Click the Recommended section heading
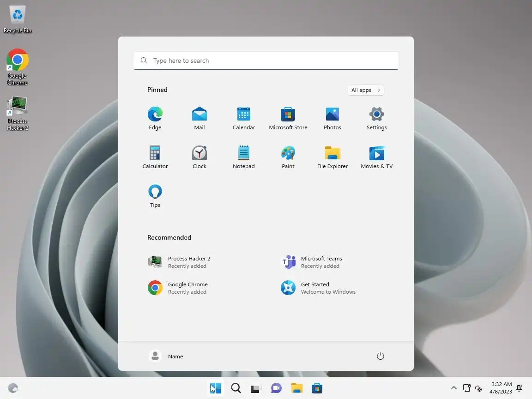Screen dimensions: 532x399 (169, 237)
